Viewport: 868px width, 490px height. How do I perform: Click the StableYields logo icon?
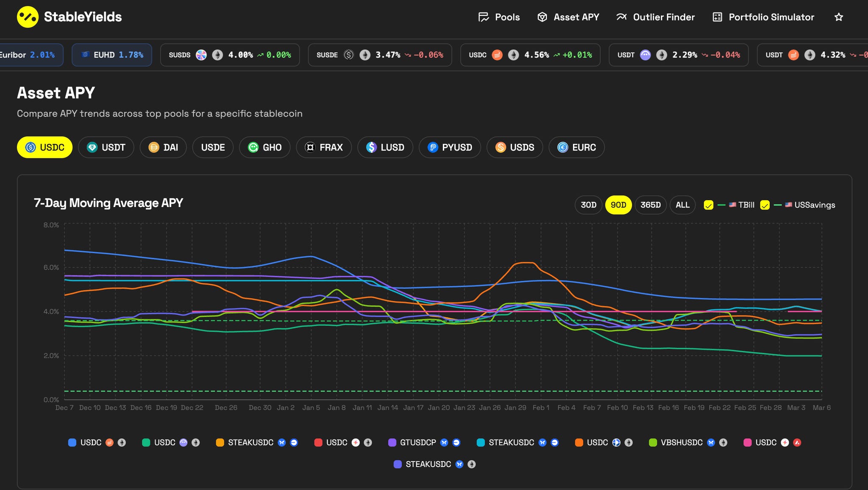(x=28, y=17)
